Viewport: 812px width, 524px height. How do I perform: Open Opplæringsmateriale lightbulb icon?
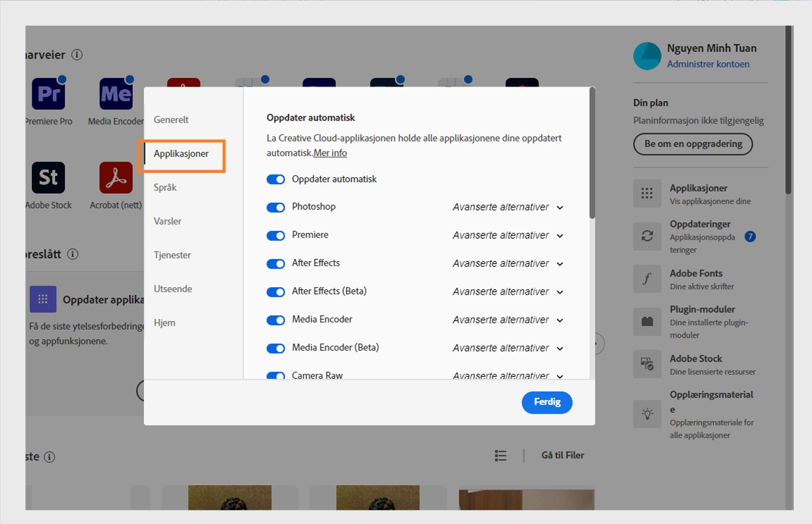[647, 414]
